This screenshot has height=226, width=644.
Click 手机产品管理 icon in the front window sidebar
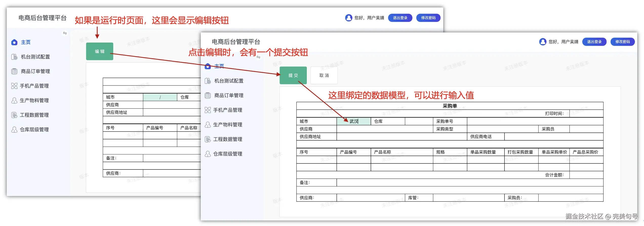click(208, 110)
